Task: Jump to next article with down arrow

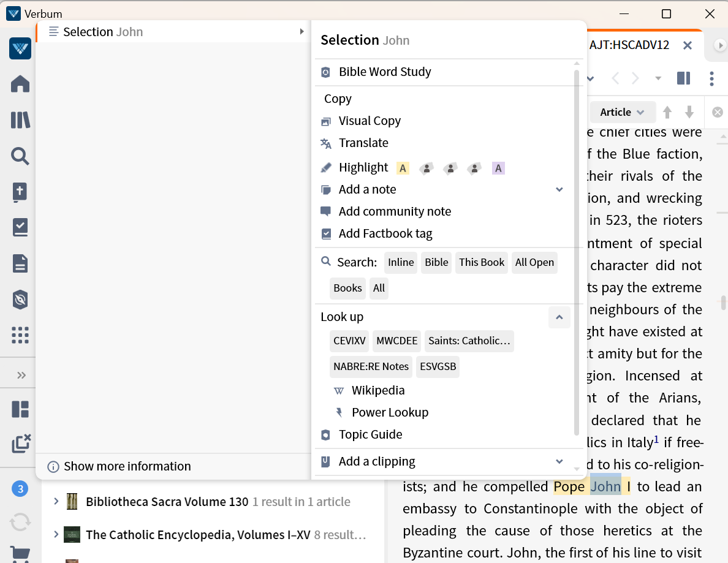Action: point(689,112)
